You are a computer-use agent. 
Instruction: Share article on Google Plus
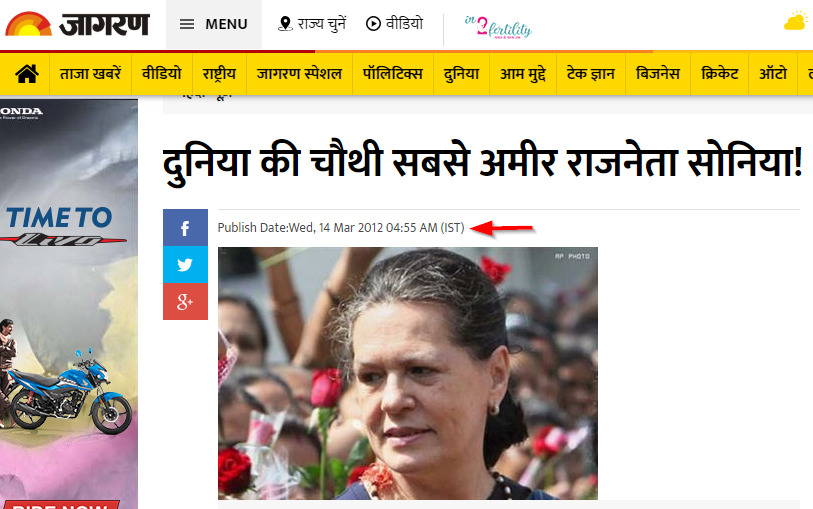[x=185, y=302]
